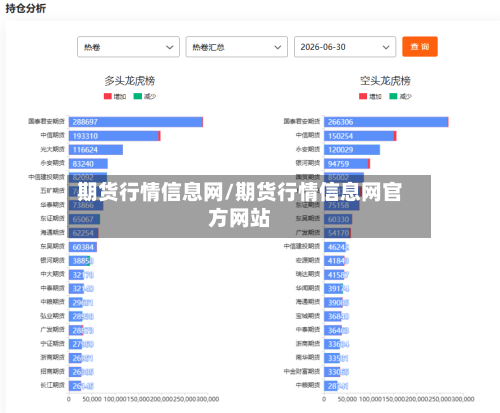The image size is (500, 413).
Task: Click the 空头龙虎榜 chart title
Action: [x=385, y=81]
